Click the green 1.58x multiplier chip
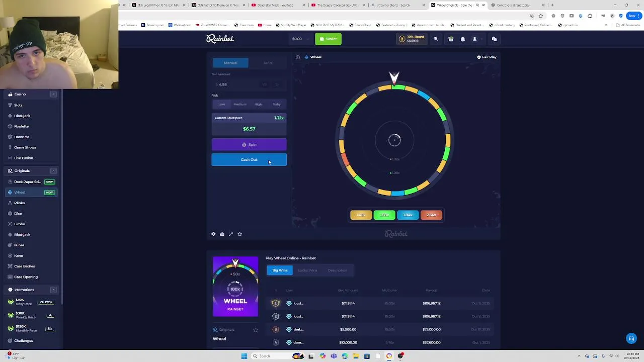The height and width of the screenshot is (362, 644). [384, 215]
